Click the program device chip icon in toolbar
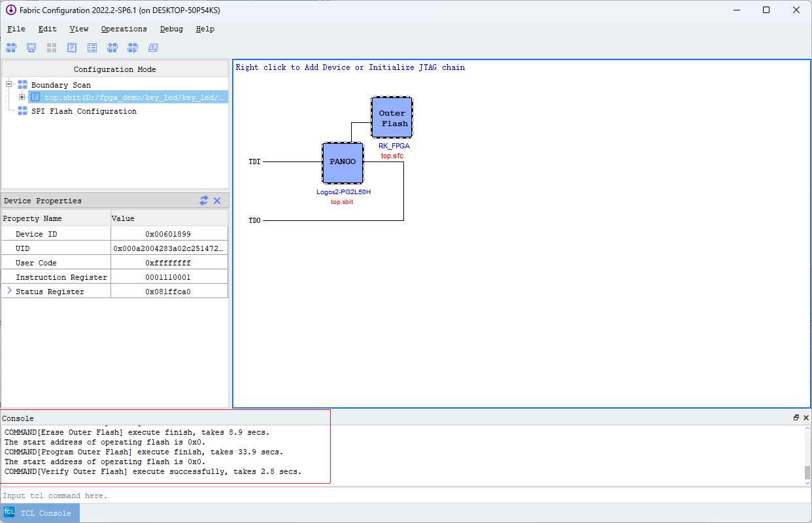 point(72,47)
